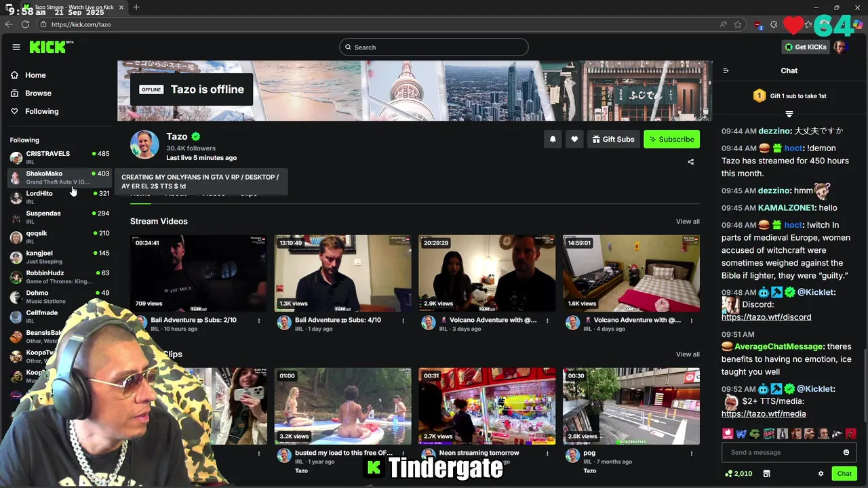Open options for Bali Adventure Subs: 2/10
This screenshot has height=488, width=868.
tap(259, 321)
